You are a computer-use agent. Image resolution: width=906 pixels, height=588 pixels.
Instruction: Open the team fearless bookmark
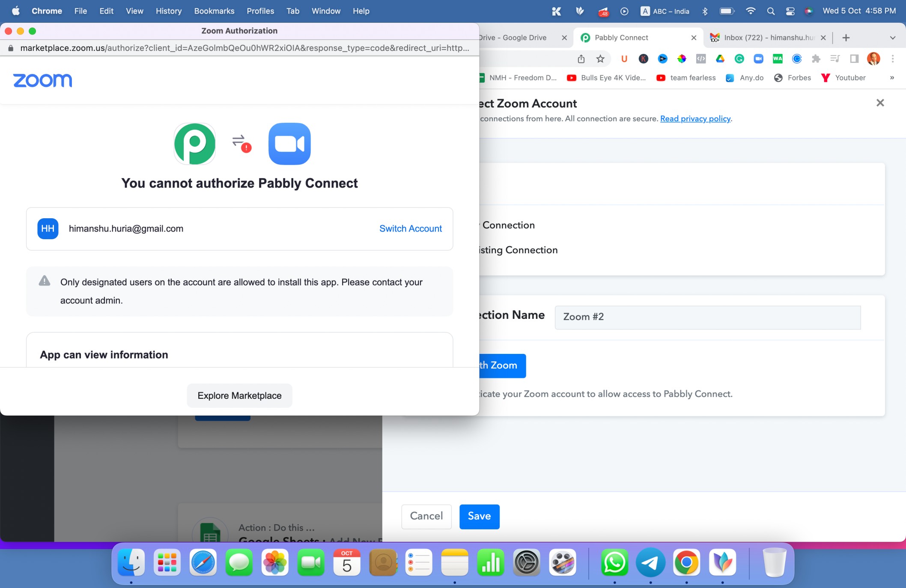pos(686,78)
